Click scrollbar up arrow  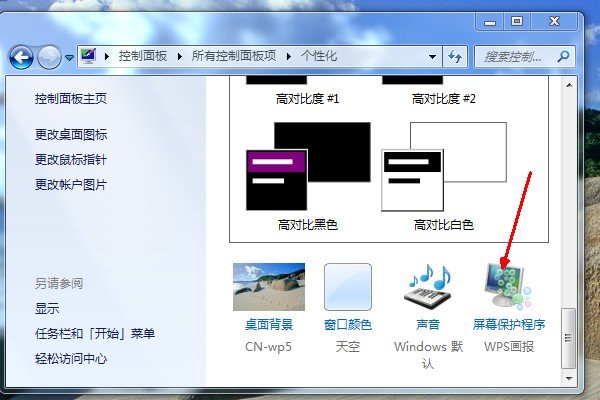pos(569,85)
